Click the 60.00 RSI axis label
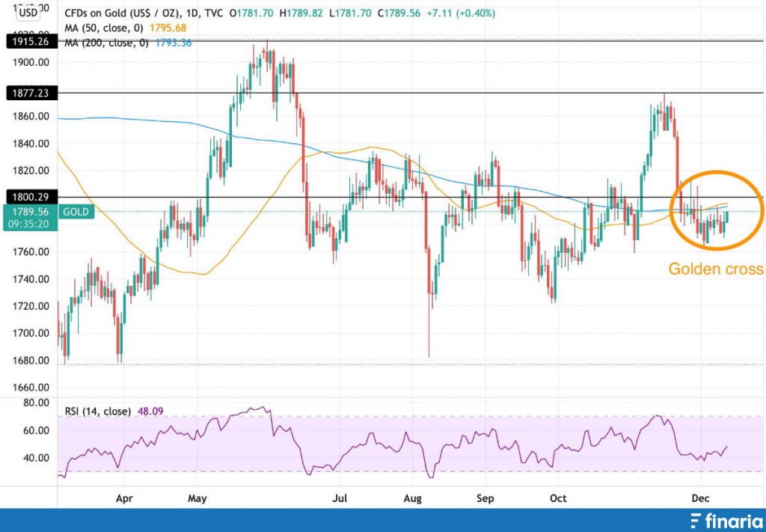The height and width of the screenshot is (532, 766). click(x=37, y=430)
